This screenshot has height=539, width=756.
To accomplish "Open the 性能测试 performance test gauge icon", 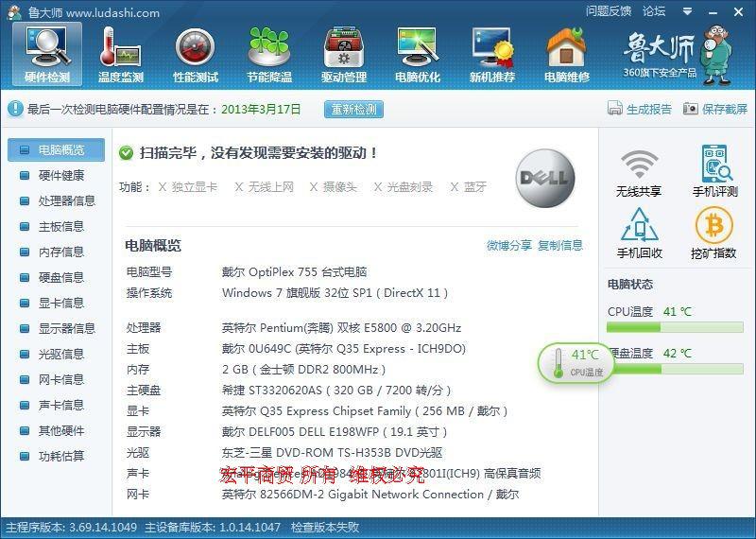I will [195, 49].
